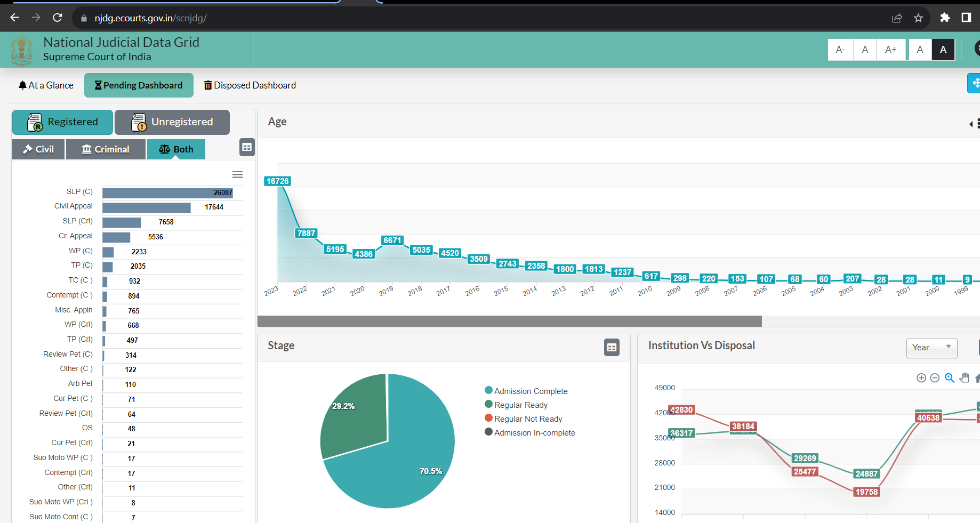
Task: Toggle Admission Complete legend entry
Action: tap(531, 391)
